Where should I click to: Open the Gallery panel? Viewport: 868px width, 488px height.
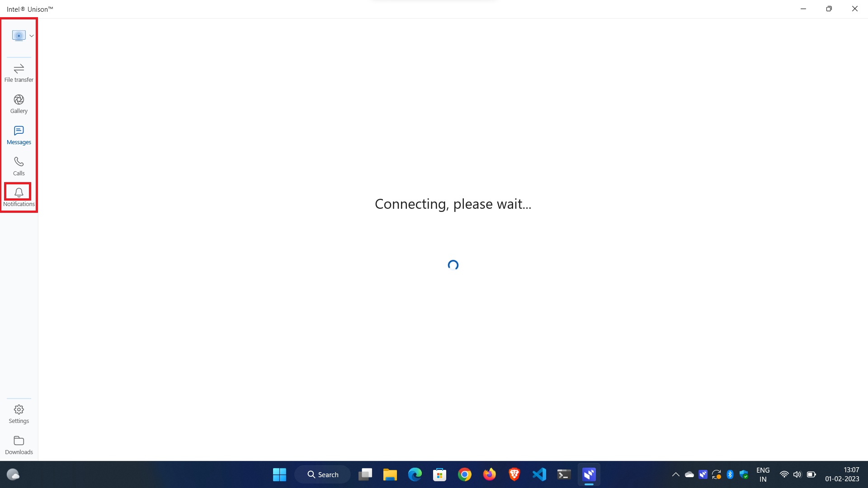coord(19,103)
